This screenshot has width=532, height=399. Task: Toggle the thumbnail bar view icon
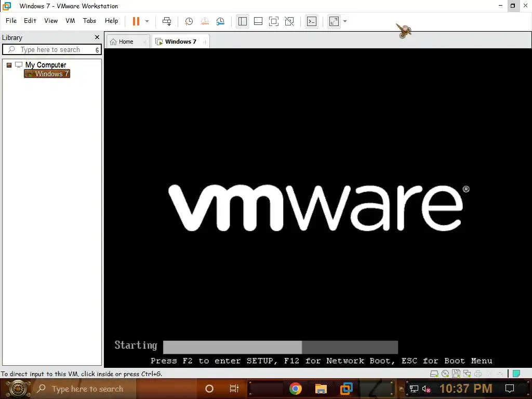pyautogui.click(x=258, y=21)
